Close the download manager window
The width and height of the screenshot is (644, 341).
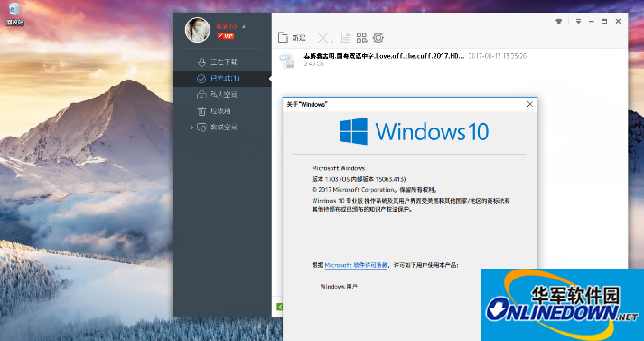618,22
